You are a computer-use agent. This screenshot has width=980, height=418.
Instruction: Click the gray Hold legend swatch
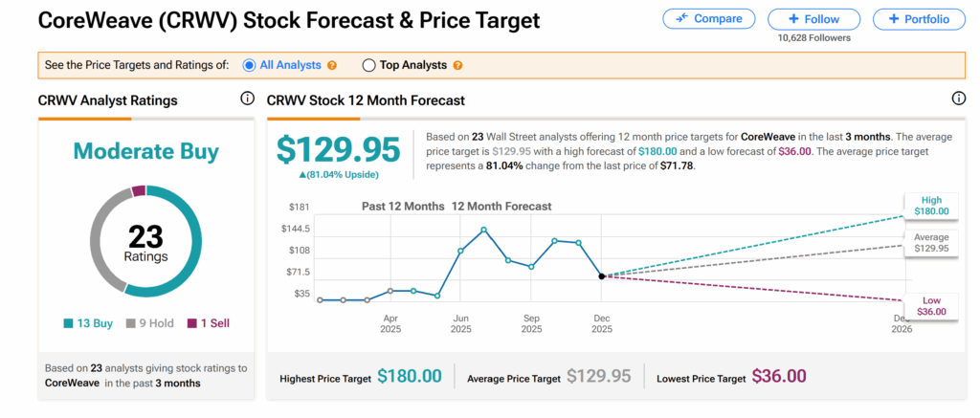click(x=132, y=323)
